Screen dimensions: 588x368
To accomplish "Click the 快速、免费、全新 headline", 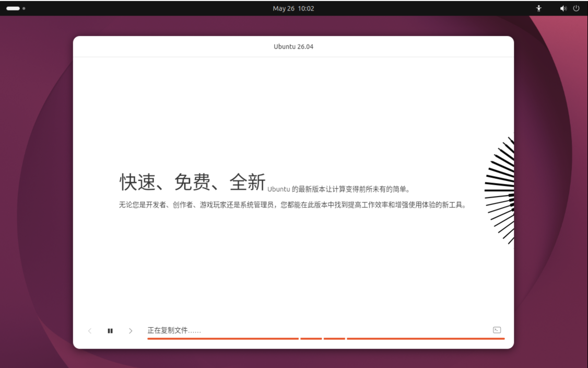I will (192, 182).
